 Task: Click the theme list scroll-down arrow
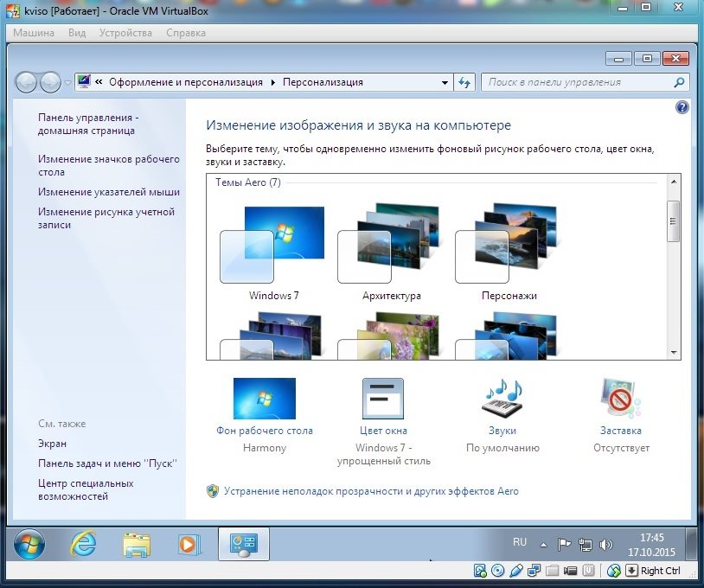[674, 352]
